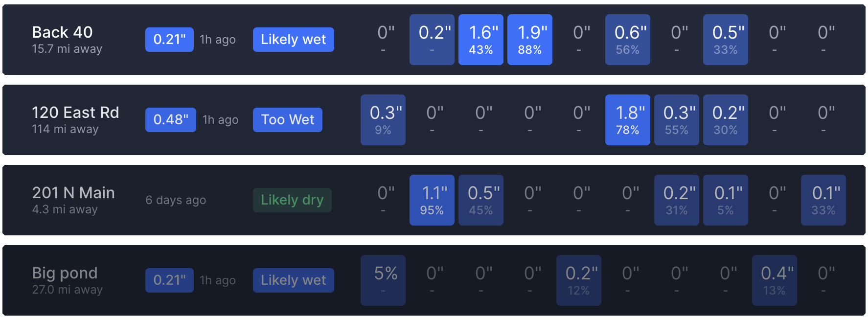Click Back 40's 0.6" 56% forecast cell
Screen dimensions: 868x320
[x=627, y=40]
